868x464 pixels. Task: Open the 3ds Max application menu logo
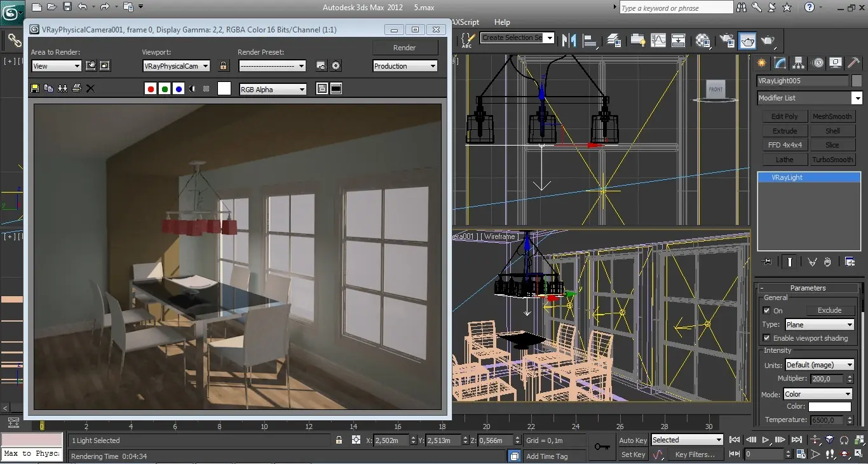point(11,13)
